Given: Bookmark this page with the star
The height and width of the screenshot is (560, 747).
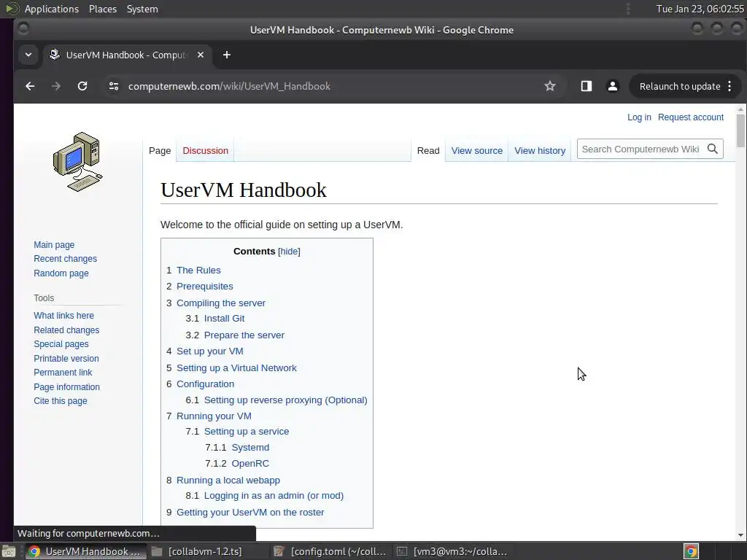Looking at the screenshot, I should click(x=550, y=86).
